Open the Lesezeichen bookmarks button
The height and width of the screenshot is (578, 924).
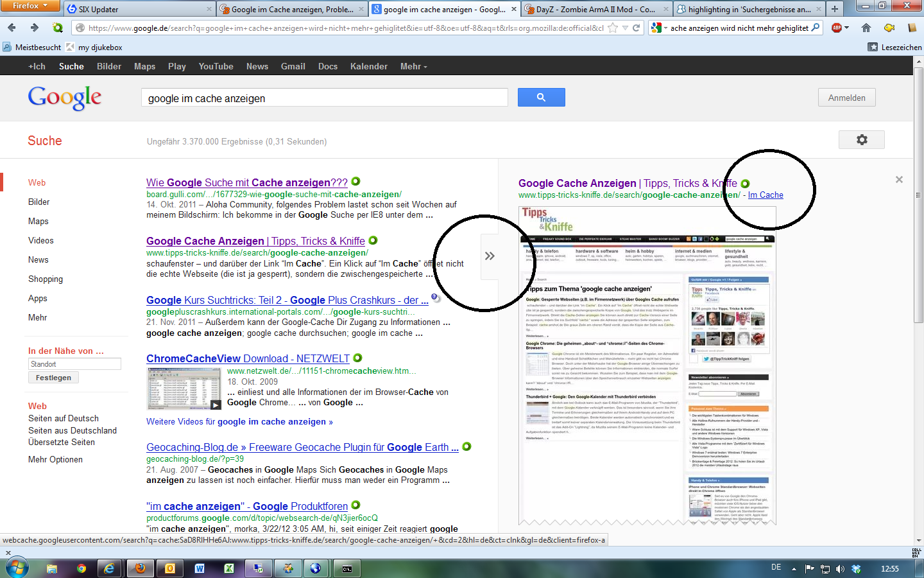coord(894,47)
